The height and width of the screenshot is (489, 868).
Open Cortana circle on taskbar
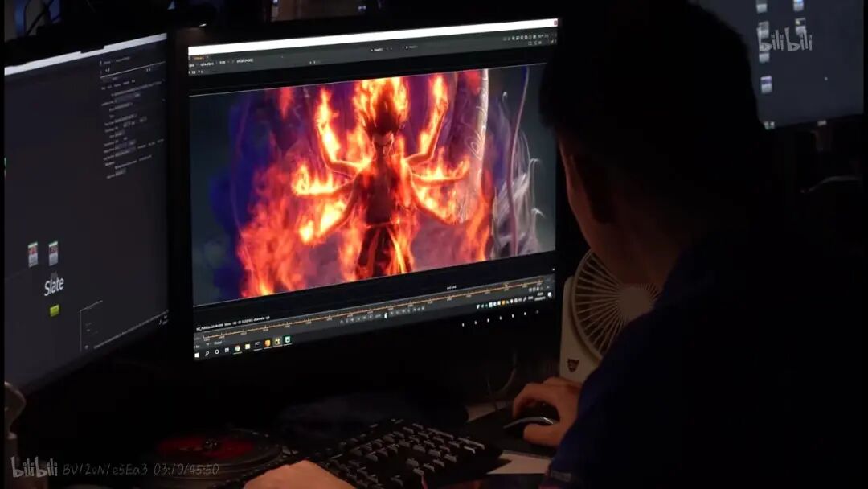pos(217,351)
